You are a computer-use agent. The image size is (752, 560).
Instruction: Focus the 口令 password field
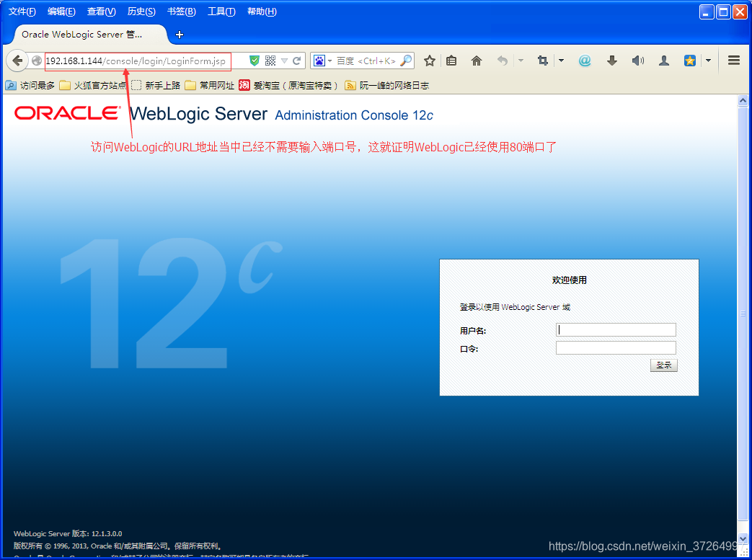[616, 347]
